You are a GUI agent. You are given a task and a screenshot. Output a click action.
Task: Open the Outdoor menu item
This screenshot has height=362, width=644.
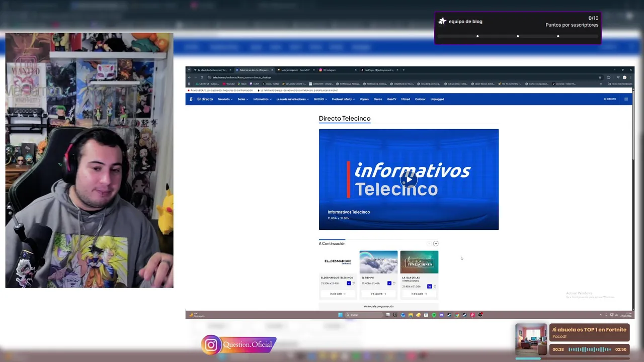point(420,99)
